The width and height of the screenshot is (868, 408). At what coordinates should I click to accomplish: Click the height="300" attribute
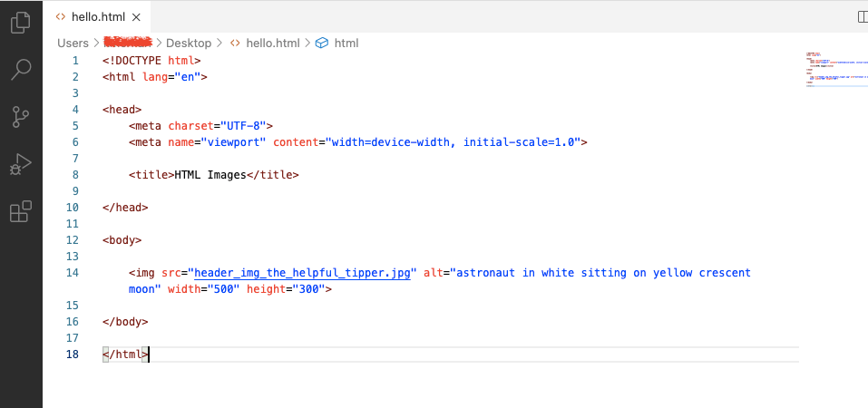tap(286, 289)
